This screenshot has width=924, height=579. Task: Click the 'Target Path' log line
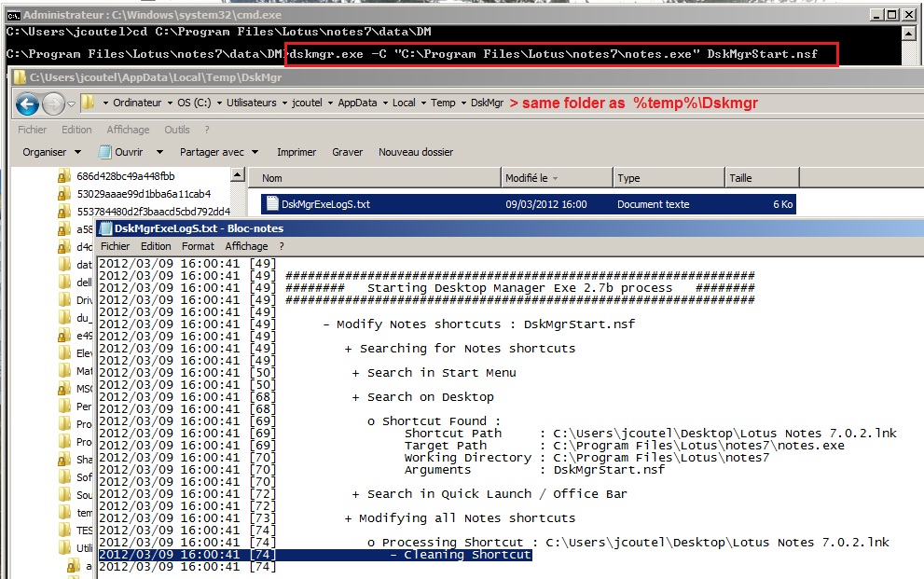(x=625, y=446)
